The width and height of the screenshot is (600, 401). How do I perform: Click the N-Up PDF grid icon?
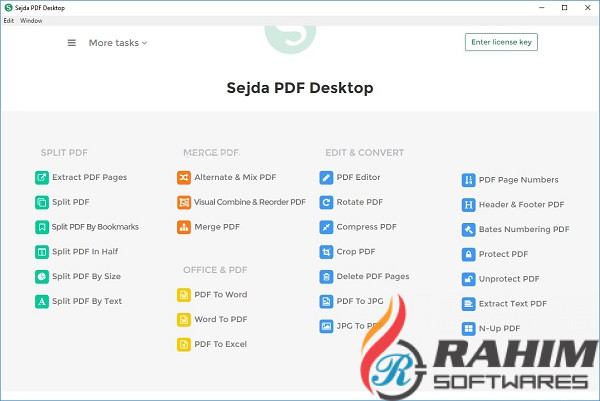coord(469,329)
